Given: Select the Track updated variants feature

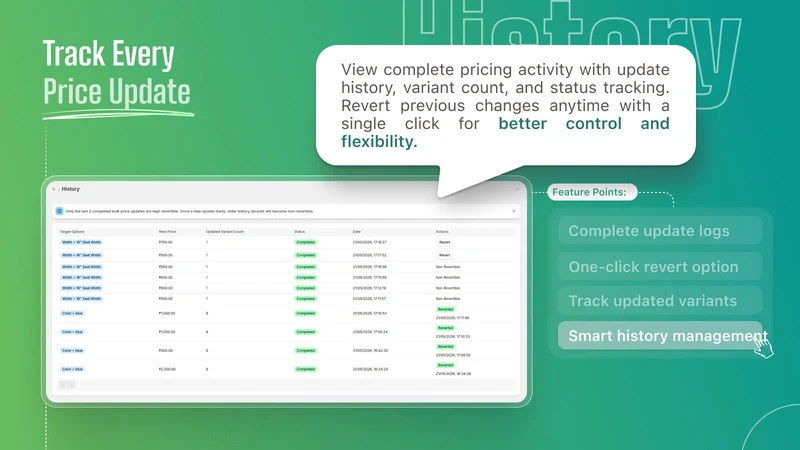Looking at the screenshot, I should [x=660, y=301].
